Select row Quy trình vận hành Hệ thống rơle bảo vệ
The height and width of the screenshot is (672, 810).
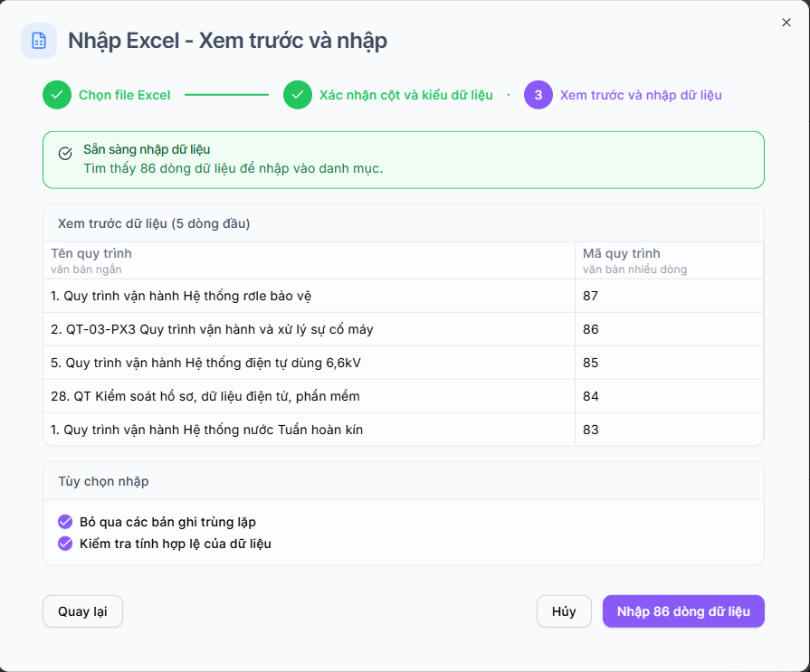[404, 296]
